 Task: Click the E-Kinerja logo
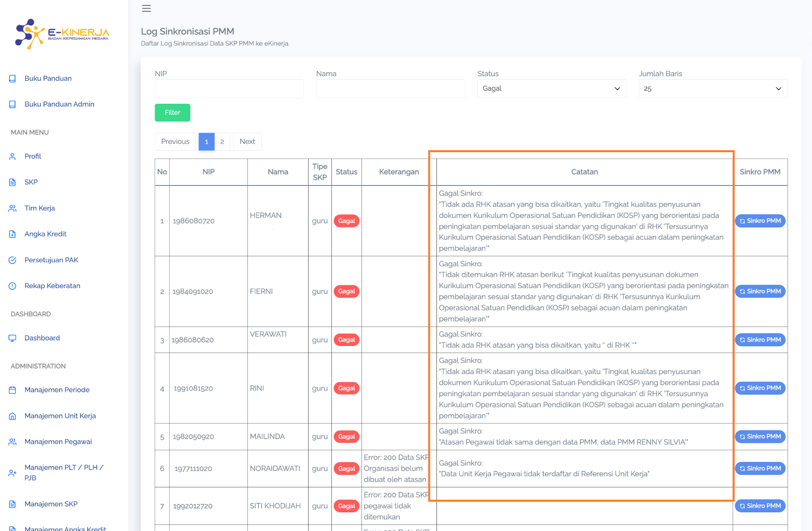coord(62,34)
